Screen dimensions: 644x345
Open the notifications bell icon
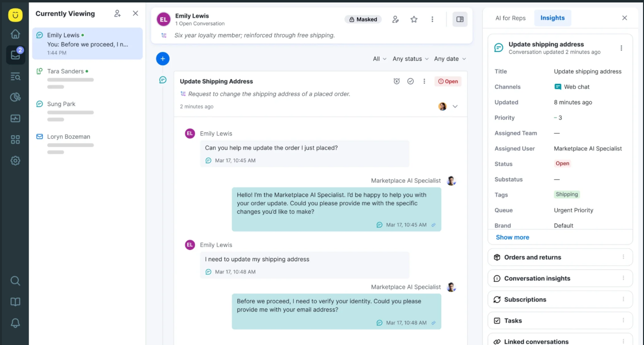coord(15,323)
